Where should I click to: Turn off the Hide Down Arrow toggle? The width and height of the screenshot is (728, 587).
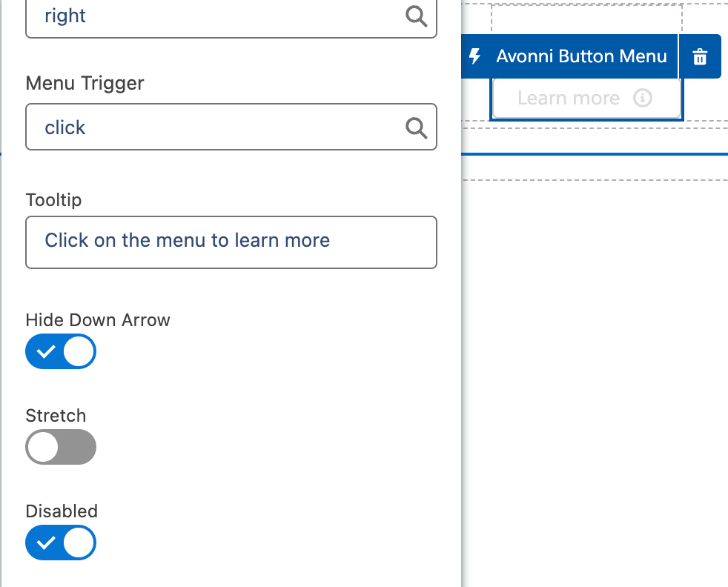(61, 352)
